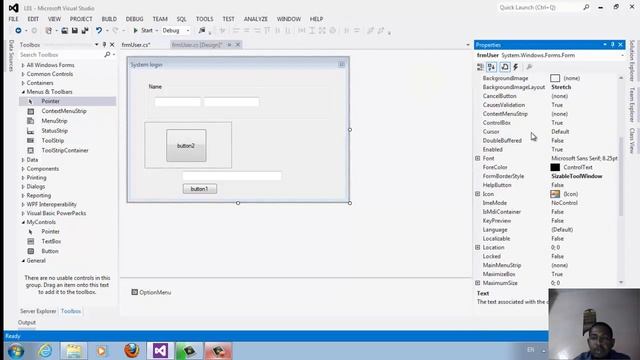The image size is (640, 360).
Task: Switch to the Server Explorer tab
Action: tap(38, 311)
